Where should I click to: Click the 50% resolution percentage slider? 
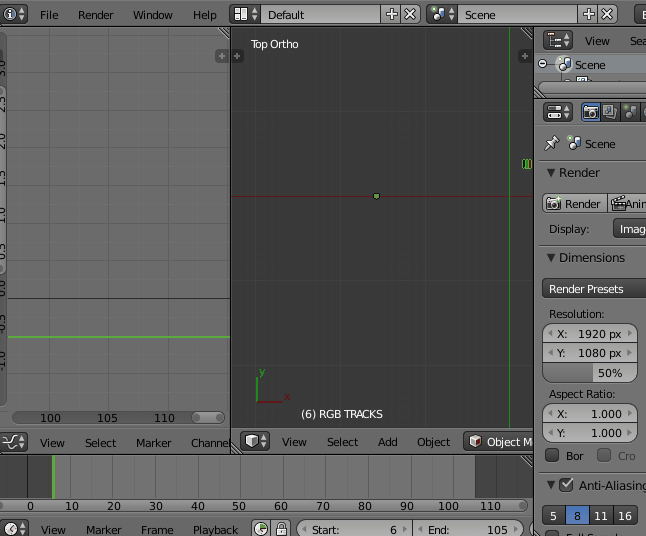pyautogui.click(x=590, y=373)
